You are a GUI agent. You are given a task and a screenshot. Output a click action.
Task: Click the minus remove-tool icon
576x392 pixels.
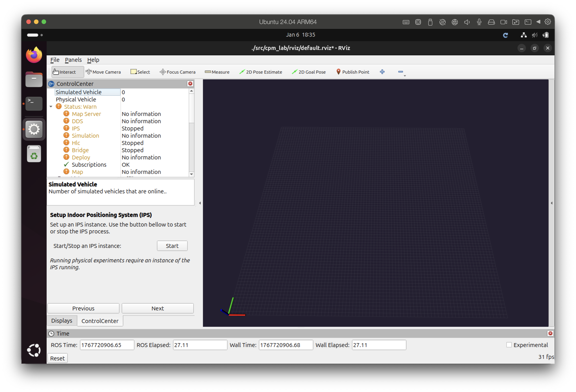coord(400,72)
